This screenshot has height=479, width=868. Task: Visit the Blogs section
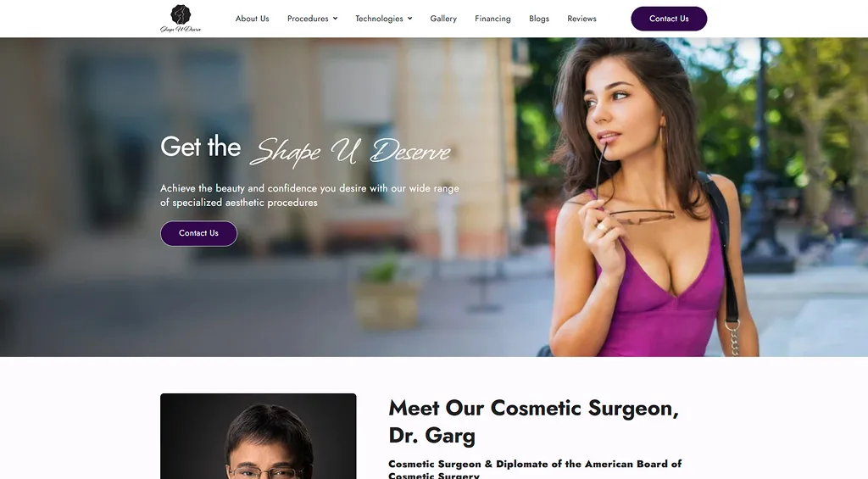tap(538, 19)
